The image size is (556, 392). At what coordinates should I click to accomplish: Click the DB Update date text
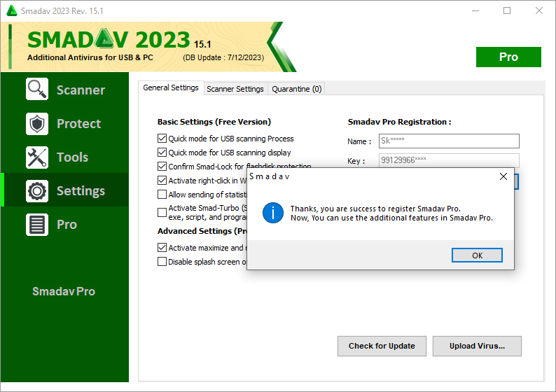223,58
